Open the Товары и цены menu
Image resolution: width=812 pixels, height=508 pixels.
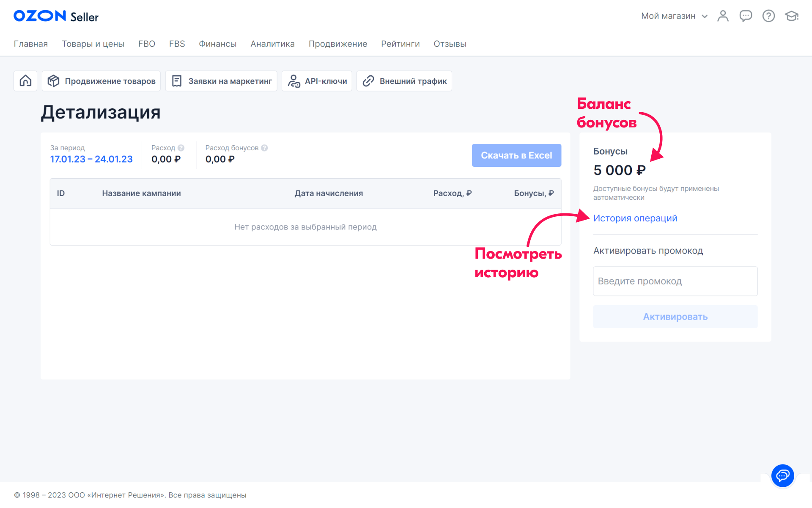pos(93,44)
